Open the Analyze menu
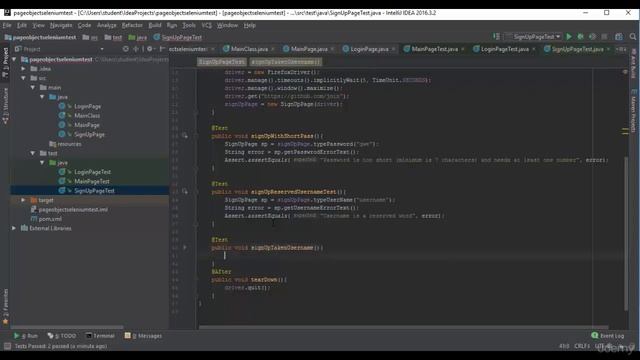 (107, 25)
